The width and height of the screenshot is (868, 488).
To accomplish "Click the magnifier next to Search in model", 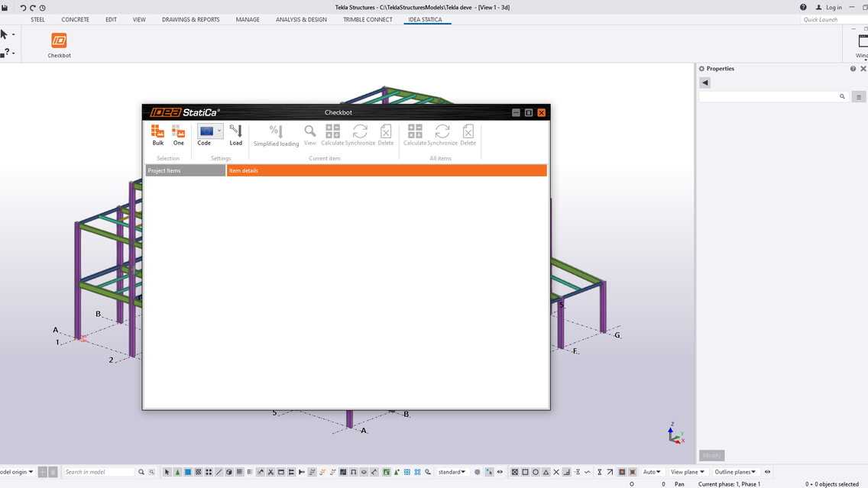I will tap(141, 472).
